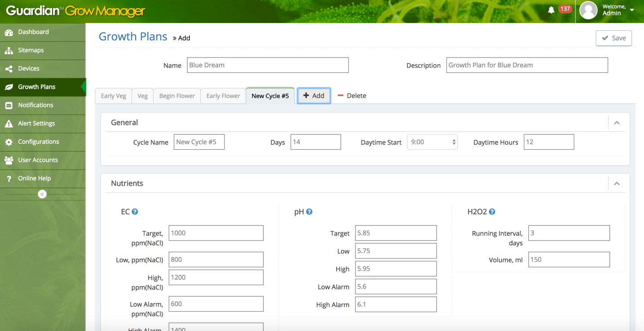The width and height of the screenshot is (644, 331).
Task: Click the Configurations gear icon
Action: click(x=10, y=142)
